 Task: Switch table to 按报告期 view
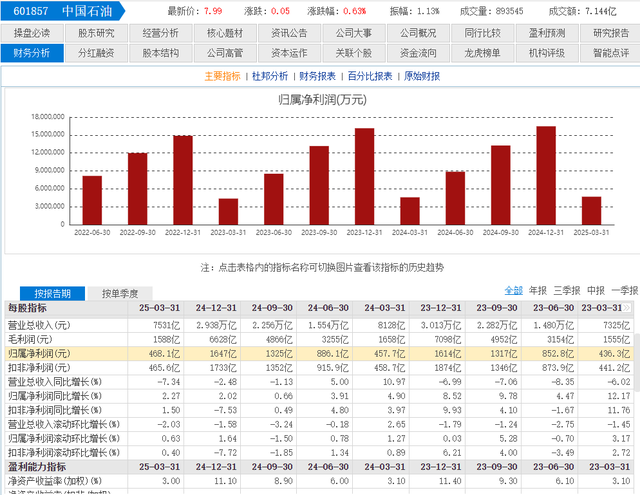coord(52,293)
